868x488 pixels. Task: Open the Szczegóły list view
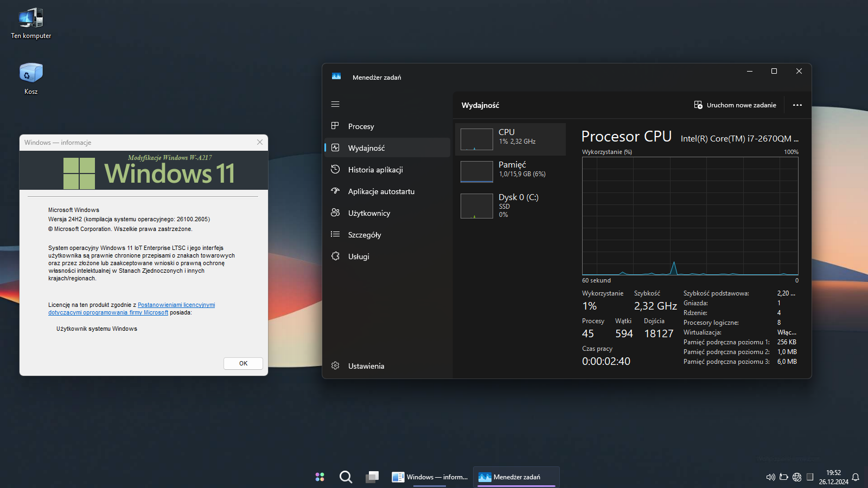(x=364, y=235)
